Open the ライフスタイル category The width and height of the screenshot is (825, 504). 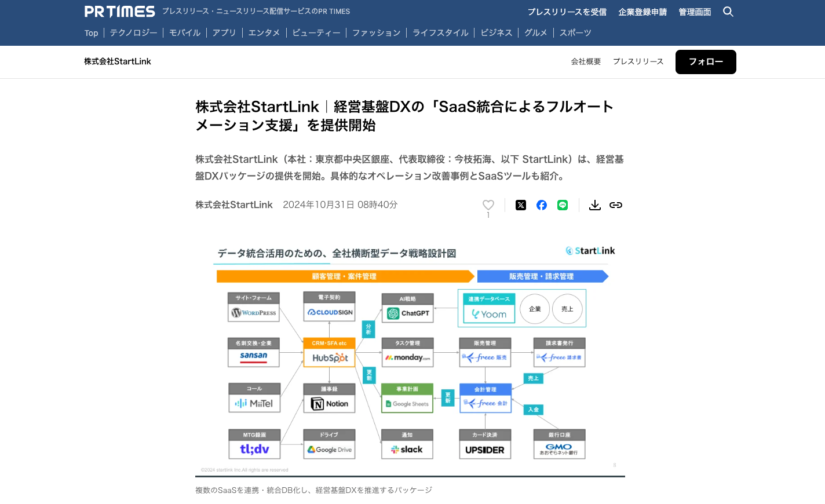point(440,33)
